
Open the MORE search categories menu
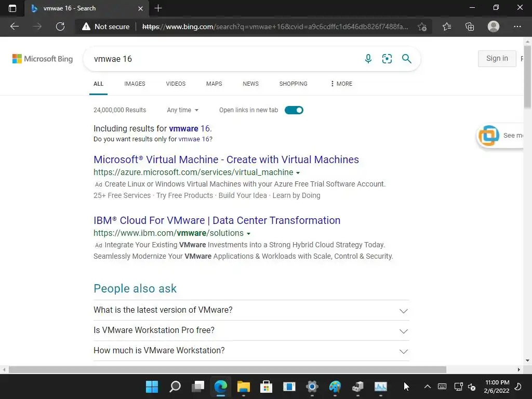click(x=341, y=84)
